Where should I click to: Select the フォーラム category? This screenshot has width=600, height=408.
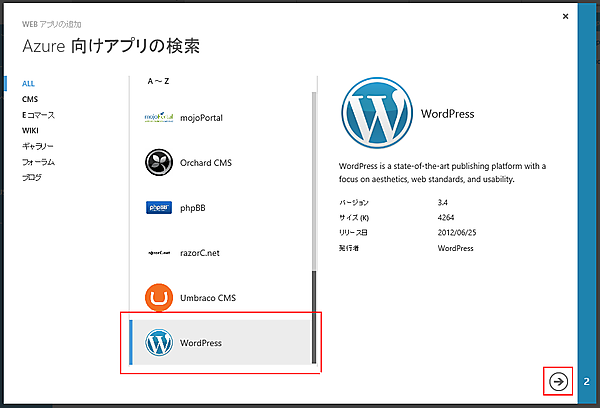pyautogui.click(x=38, y=161)
